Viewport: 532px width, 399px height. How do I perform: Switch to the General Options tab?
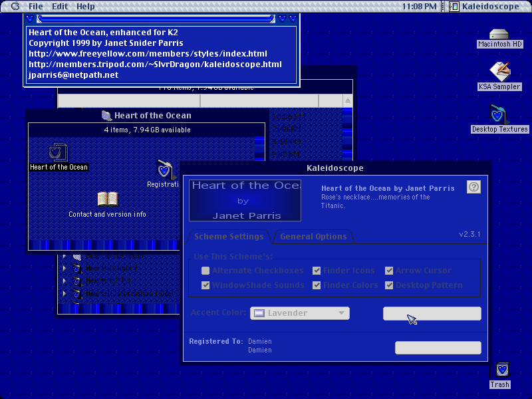click(x=313, y=237)
